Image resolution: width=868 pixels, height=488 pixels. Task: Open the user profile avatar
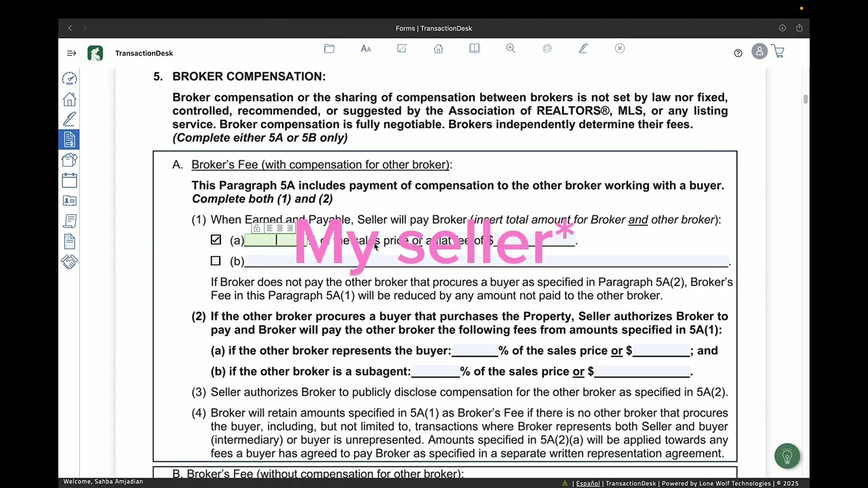(x=759, y=52)
